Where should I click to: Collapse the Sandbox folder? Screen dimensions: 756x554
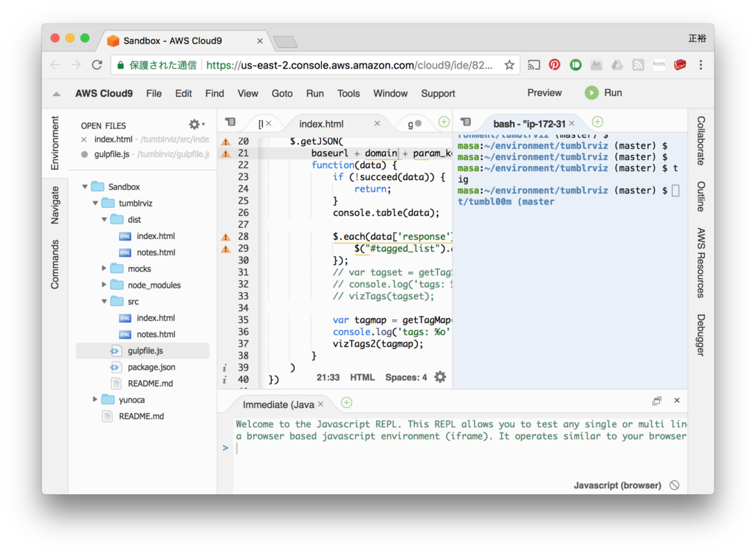pyautogui.click(x=85, y=187)
